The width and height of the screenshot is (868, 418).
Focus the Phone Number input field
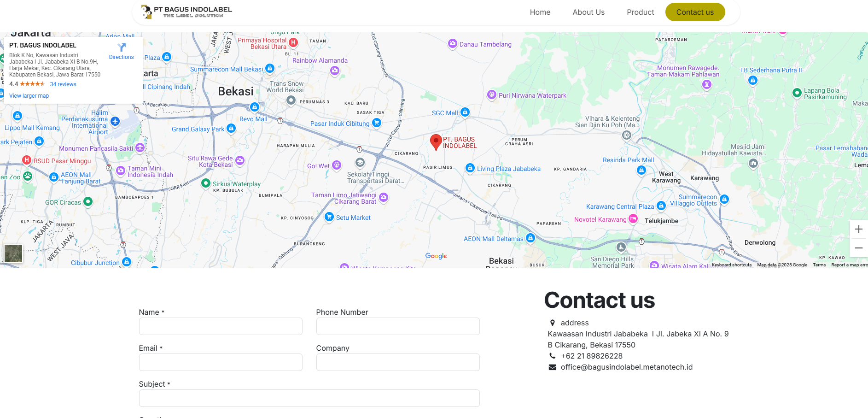pos(398,326)
